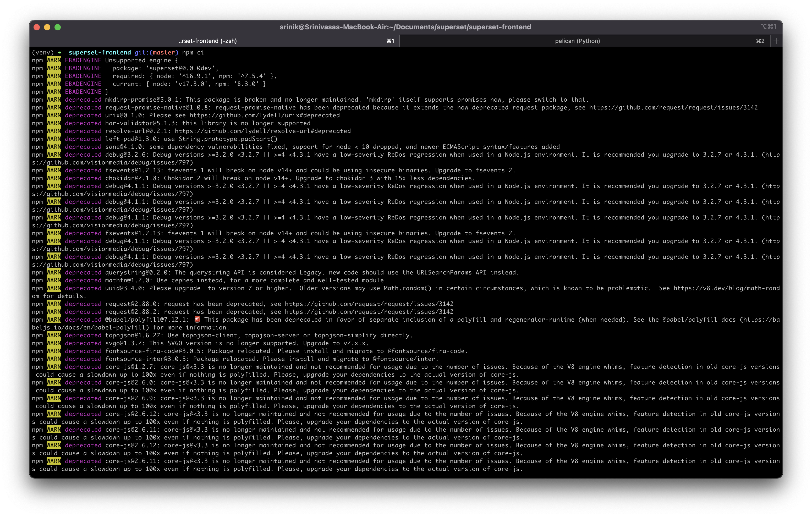Click the 'uuid@3.4.0' package name
Image resolution: width=812 pixels, height=517 pixels.
click(x=125, y=288)
